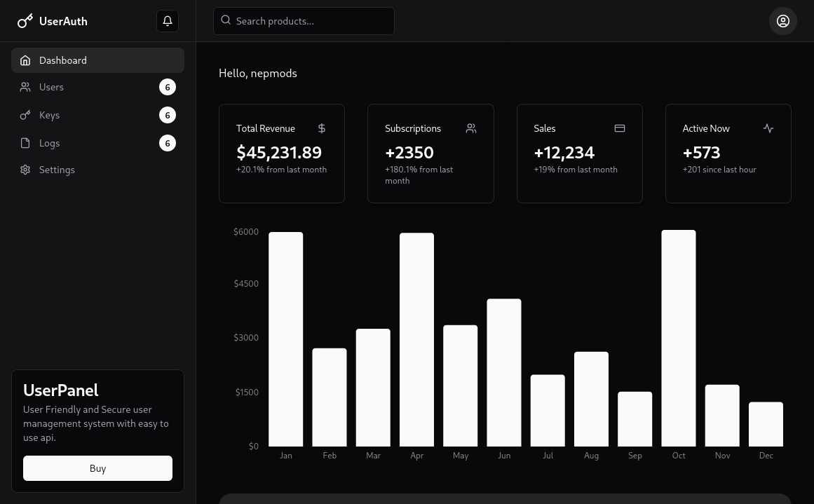Click the gear icon beside Settings
The width and height of the screenshot is (814, 504).
coord(25,170)
